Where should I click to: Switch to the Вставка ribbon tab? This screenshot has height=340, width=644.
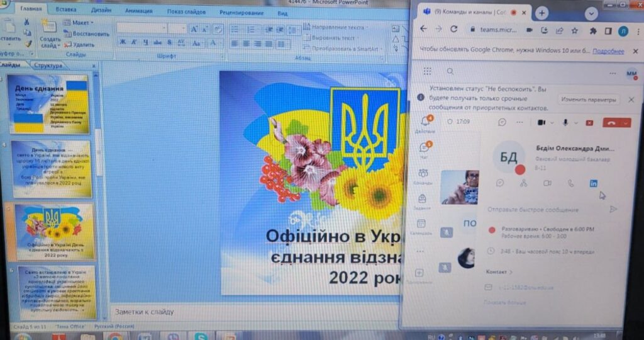66,9
